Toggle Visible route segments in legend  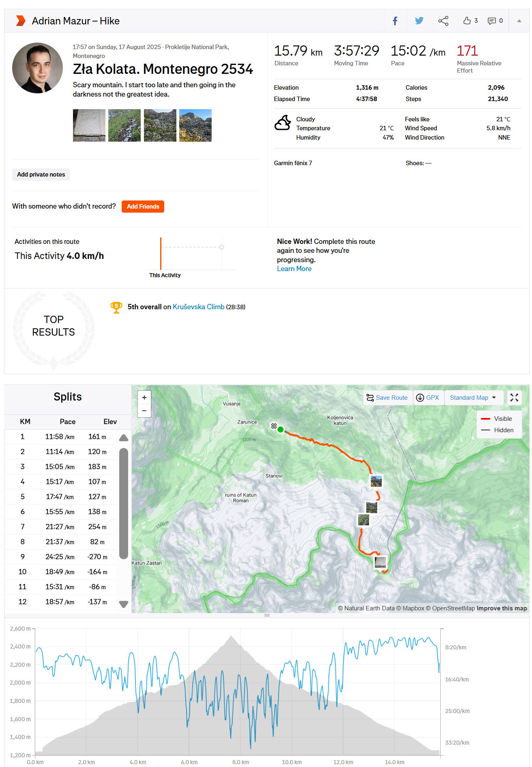click(497, 419)
